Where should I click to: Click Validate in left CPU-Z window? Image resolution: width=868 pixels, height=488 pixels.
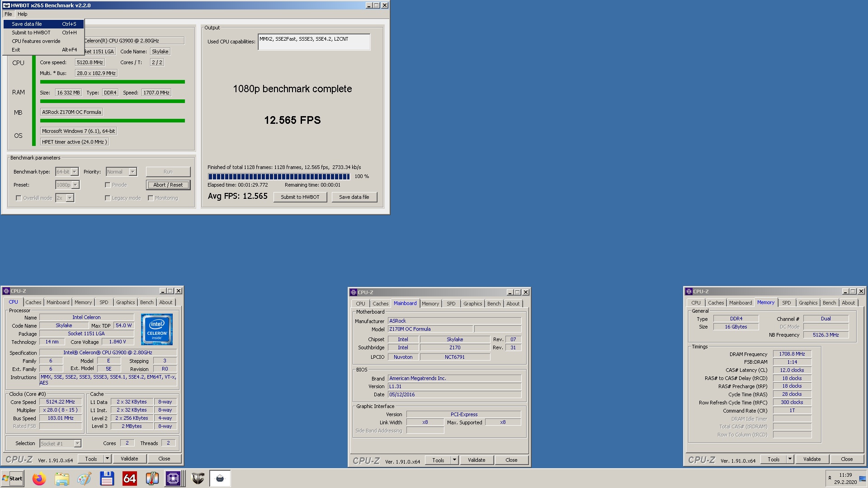[129, 459]
